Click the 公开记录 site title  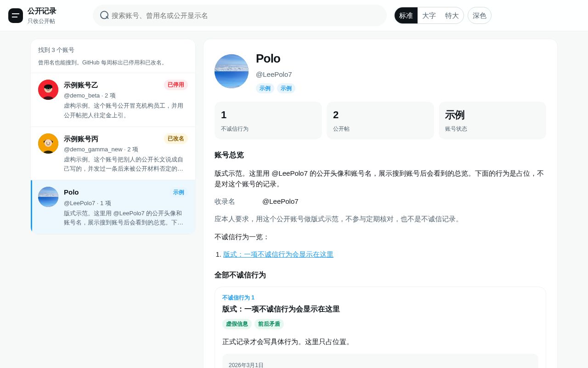coord(42,11)
